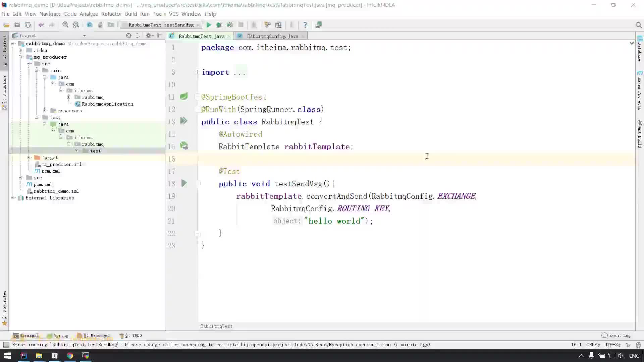Close the RabbitmqTest.java tab
This screenshot has width=644, height=362.
pos(229,36)
